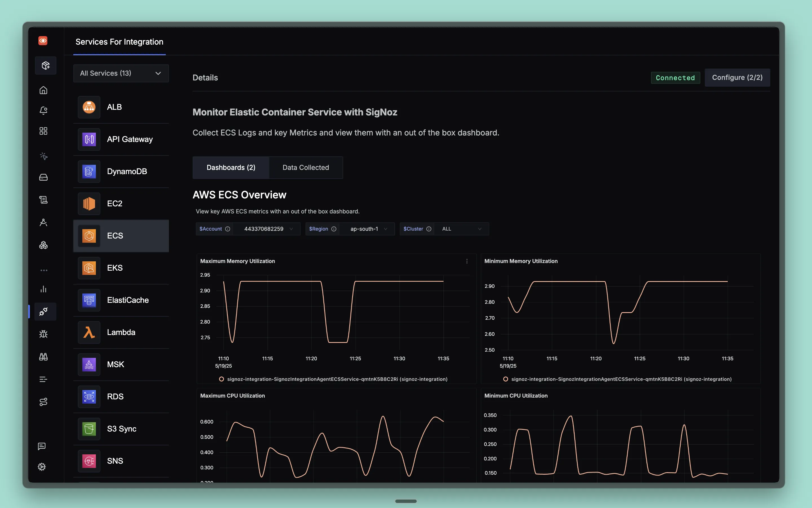Screen dimensions: 812x508
Task: Select MSK in the services list
Action: [121, 365]
